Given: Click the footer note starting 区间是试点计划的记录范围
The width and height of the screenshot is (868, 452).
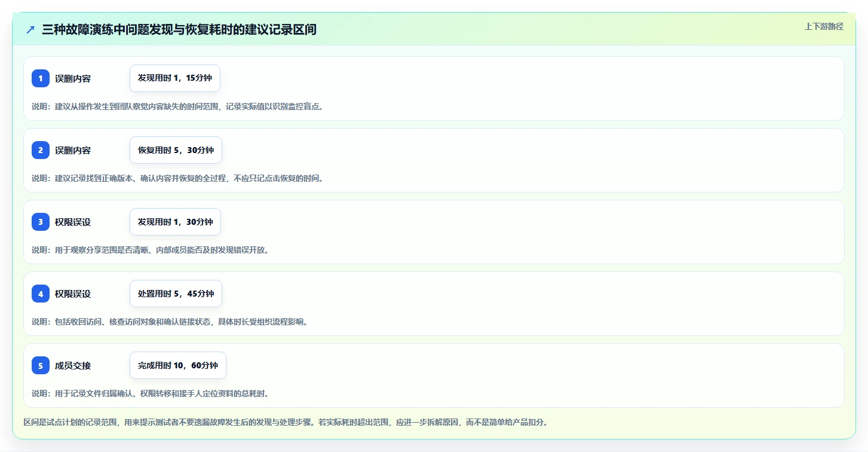Looking at the screenshot, I should point(286,422).
